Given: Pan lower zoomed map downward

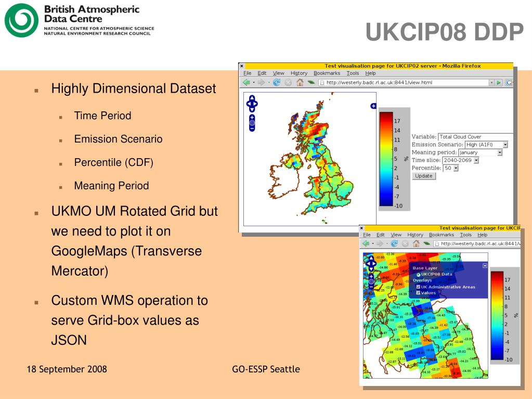Looking at the screenshot, I should (371, 269).
